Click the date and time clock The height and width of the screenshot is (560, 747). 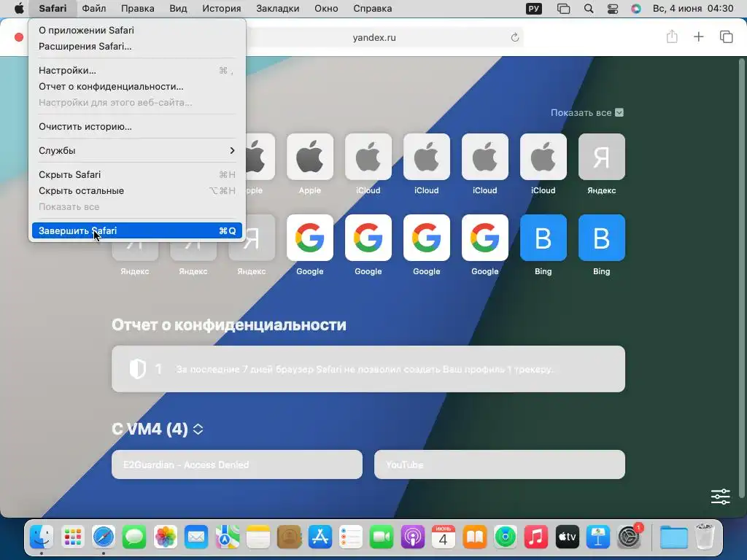pos(693,9)
